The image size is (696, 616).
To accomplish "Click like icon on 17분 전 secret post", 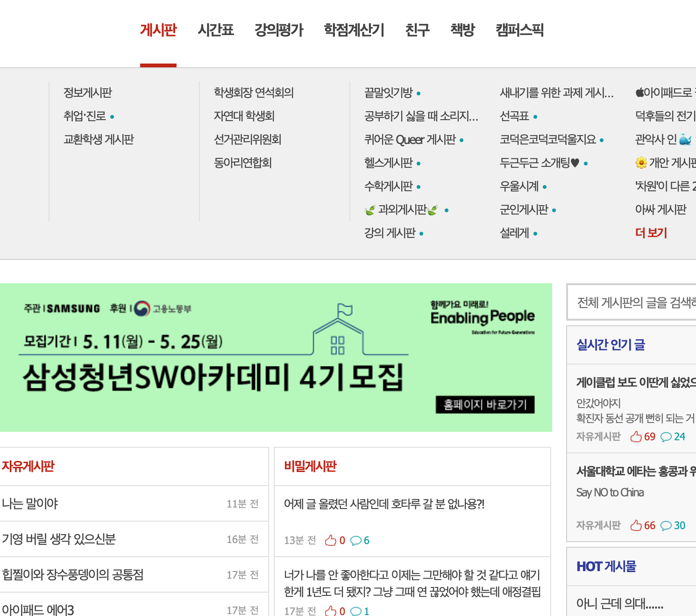I will (331, 611).
